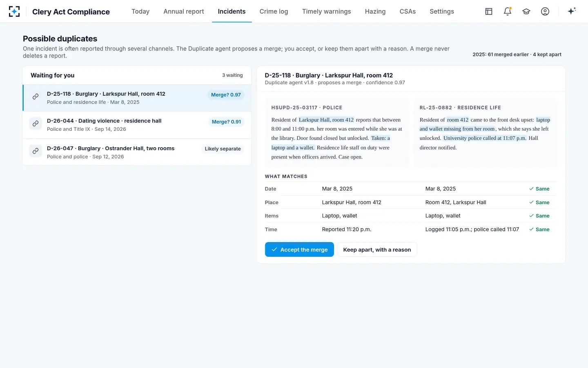Viewport: 588px width, 368px height.
Task: Click the Same mark in the Date row
Action: pyautogui.click(x=539, y=189)
